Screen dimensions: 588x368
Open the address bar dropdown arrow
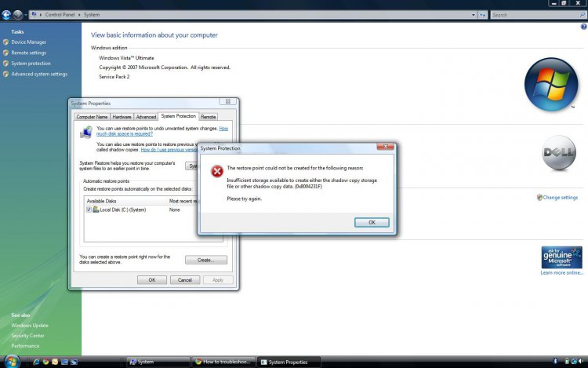pos(474,15)
